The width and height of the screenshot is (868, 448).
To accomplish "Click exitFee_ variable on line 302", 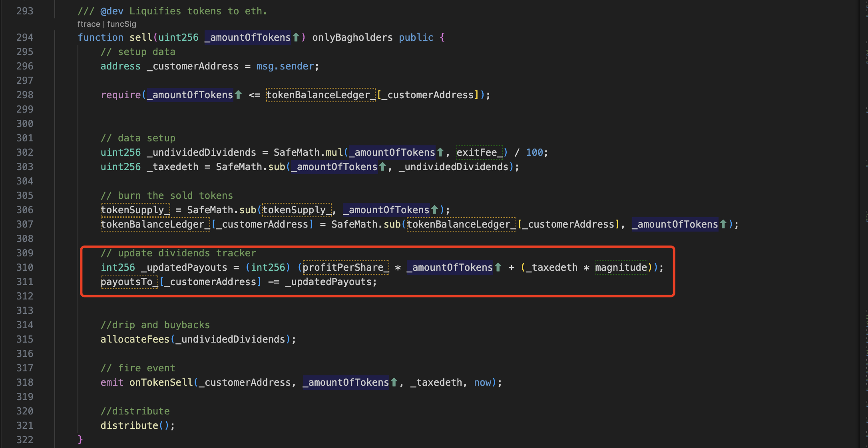I will click(479, 153).
